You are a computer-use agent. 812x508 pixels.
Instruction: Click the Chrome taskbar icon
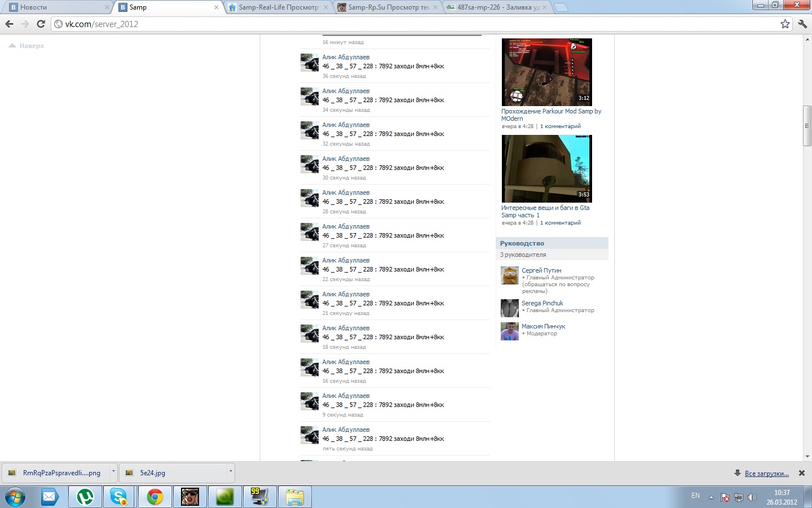tap(155, 497)
